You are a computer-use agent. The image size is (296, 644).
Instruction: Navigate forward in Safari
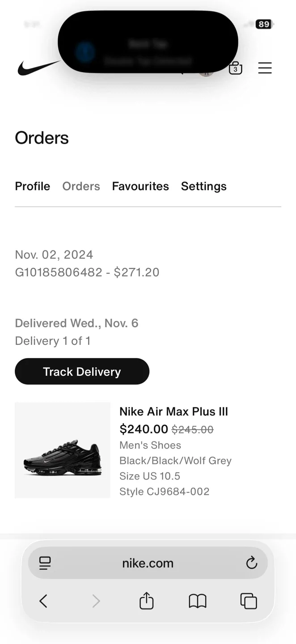96,601
